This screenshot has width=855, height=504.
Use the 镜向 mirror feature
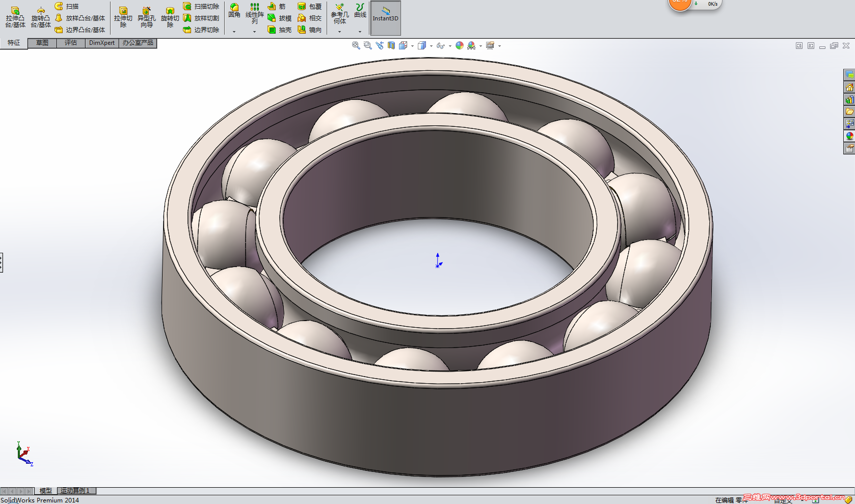pyautogui.click(x=310, y=30)
